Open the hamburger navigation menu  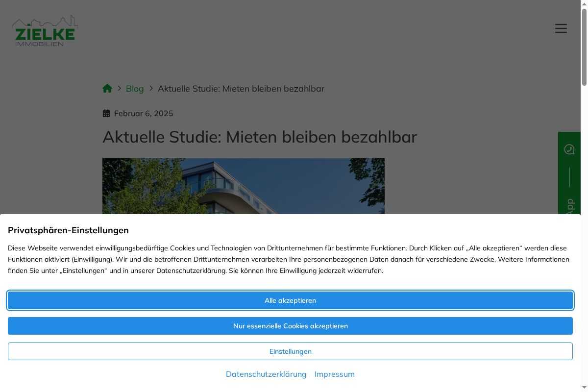point(561,28)
